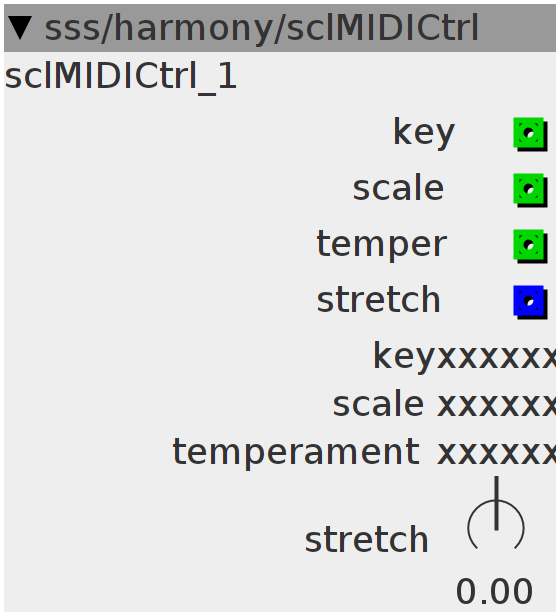560x616 pixels.
Task: Click the dial's vertical pointer line
Action: [x=496, y=503]
